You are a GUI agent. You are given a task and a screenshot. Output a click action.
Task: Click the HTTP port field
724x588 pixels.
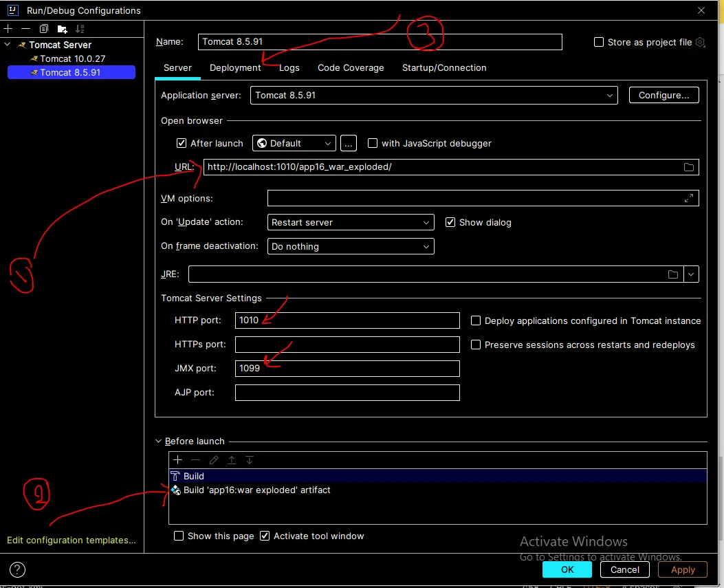tap(347, 320)
